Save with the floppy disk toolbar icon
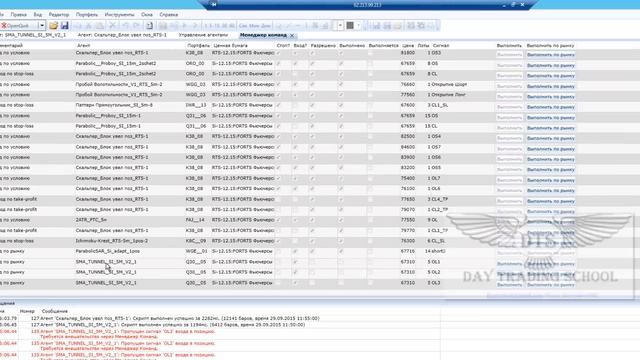The width and height of the screenshot is (640, 360). pyautogui.click(x=64, y=26)
